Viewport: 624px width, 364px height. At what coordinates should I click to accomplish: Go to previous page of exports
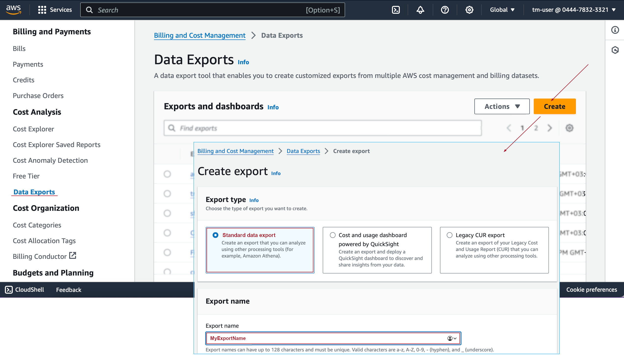click(x=509, y=128)
